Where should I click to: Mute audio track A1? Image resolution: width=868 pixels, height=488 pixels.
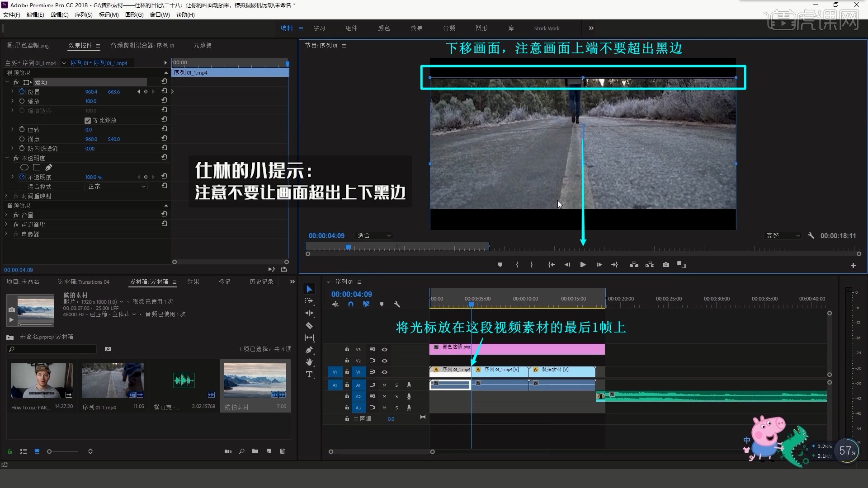coord(384,385)
